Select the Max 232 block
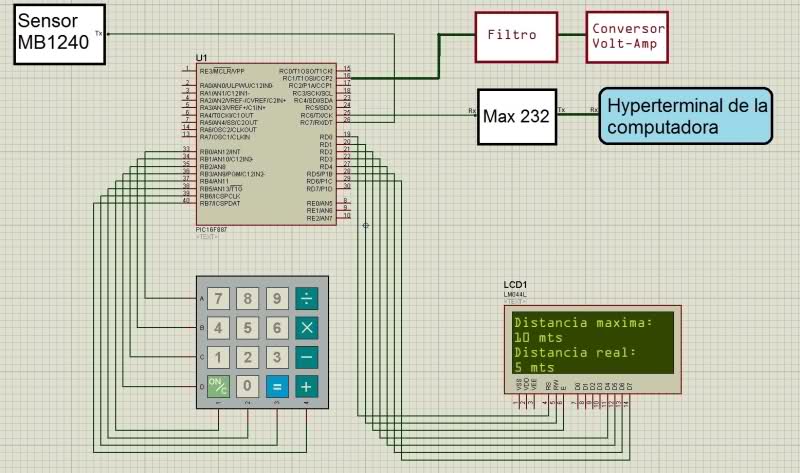The image size is (800, 473). (517, 117)
